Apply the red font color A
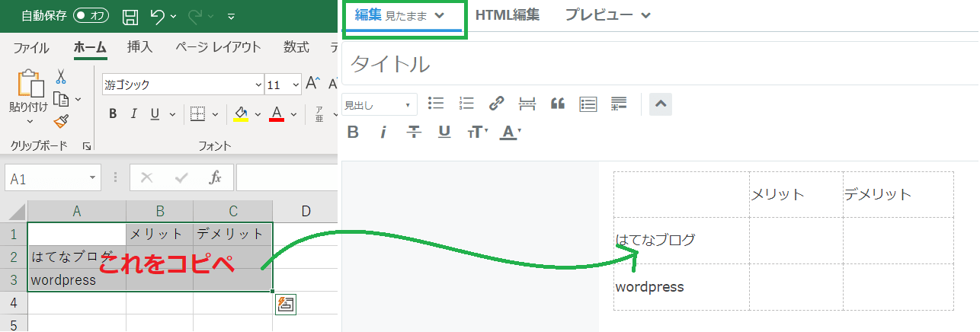This screenshot has height=332, width=980. 277,114
